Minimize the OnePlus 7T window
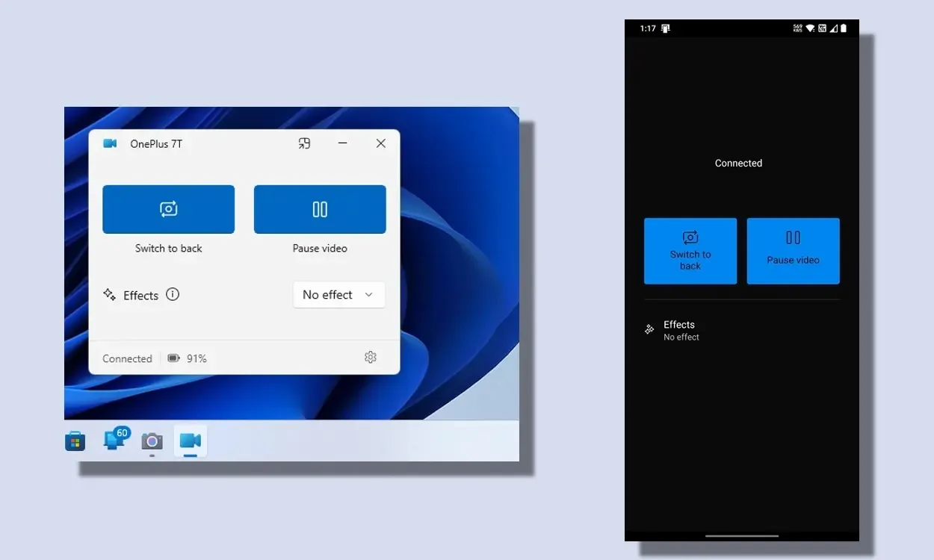934x560 pixels. (x=342, y=143)
